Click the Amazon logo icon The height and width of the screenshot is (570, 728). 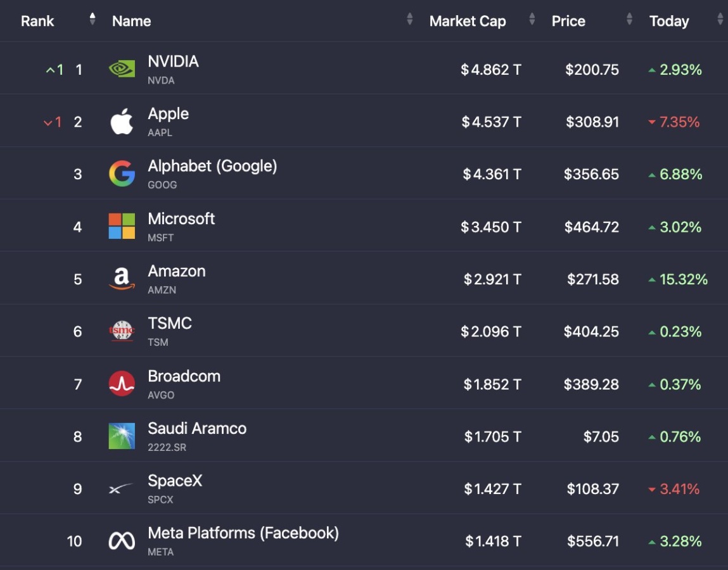tap(122, 279)
